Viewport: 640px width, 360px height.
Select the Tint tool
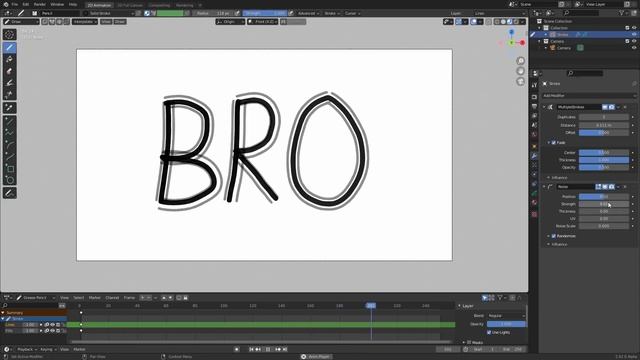[x=9, y=83]
